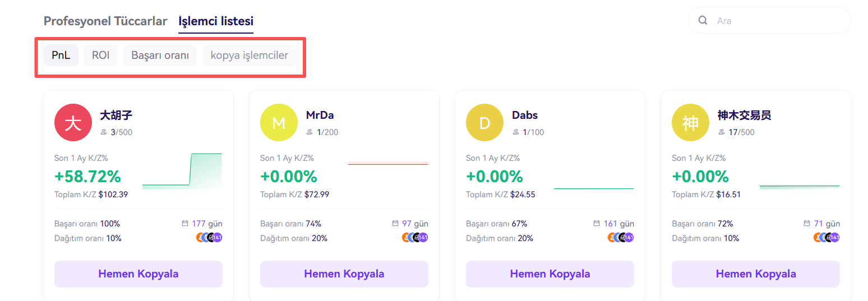Viewport: 868px width, 301px height.
Task: Click Dabs yellow D avatar
Action: coord(484,123)
